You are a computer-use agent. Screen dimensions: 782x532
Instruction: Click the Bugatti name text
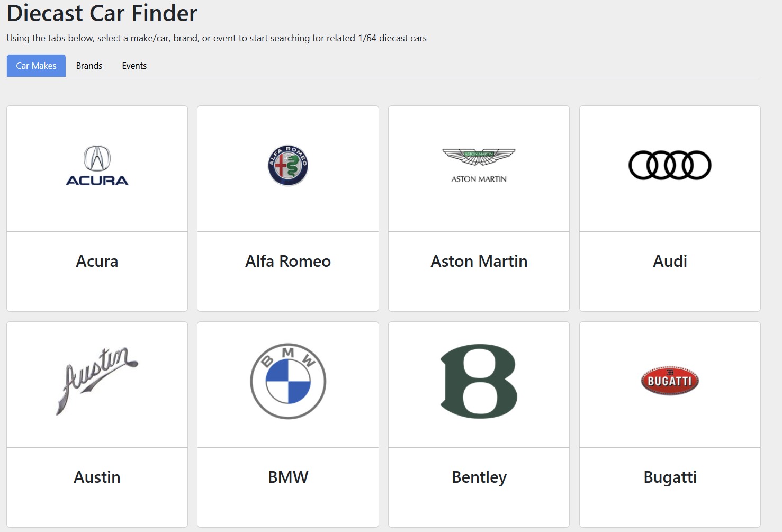669,476
